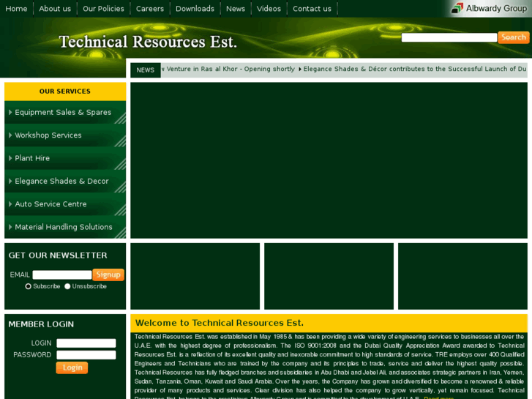Expand the arrow beside Elegance Shades & Decor
The image size is (532, 399).
point(10,181)
